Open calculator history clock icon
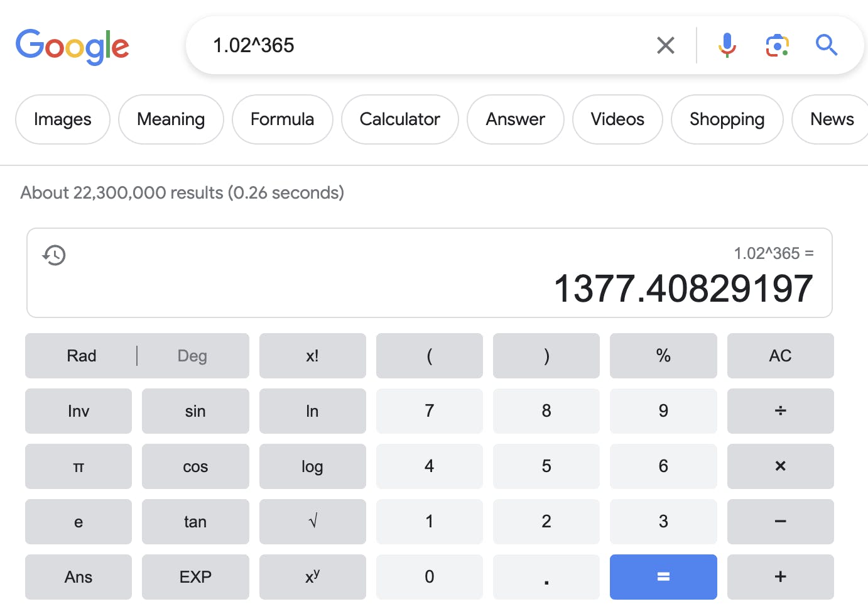Viewport: 868px width, 616px height. (x=54, y=255)
